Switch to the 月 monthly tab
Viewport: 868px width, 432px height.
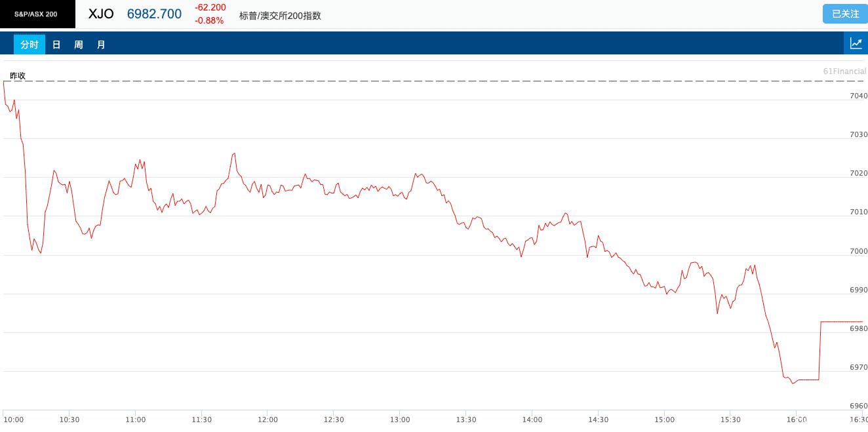coord(101,45)
